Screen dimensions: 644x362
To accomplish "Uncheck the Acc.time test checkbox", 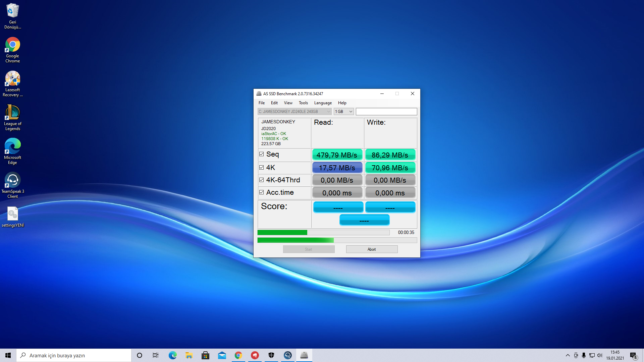I will (261, 192).
